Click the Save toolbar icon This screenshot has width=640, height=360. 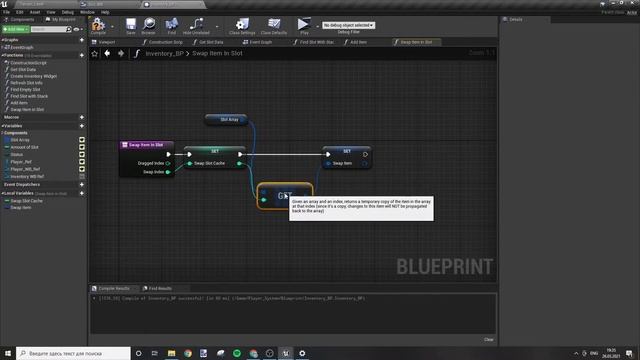click(131, 24)
